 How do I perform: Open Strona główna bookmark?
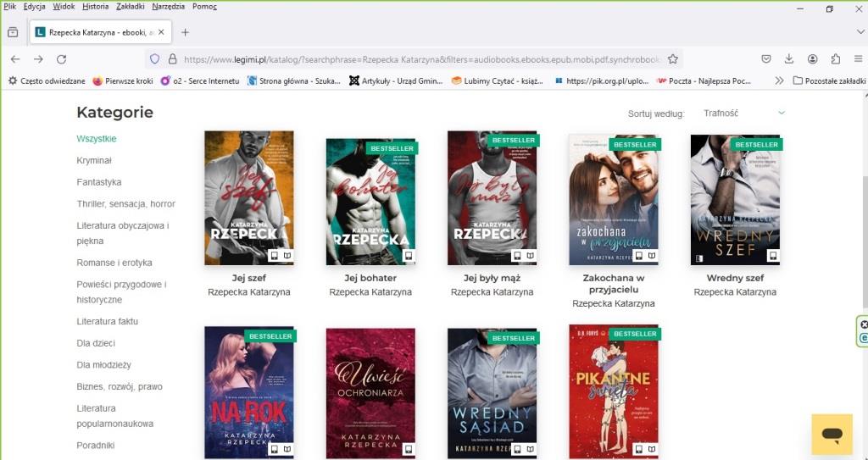point(293,80)
